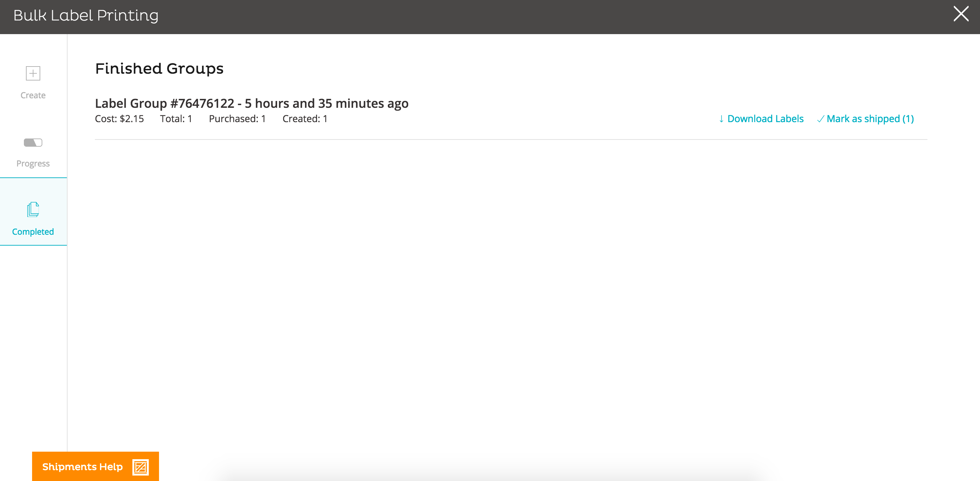Viewport: 980px width, 481px height.
Task: Click the Total: 1 text
Action: point(176,119)
